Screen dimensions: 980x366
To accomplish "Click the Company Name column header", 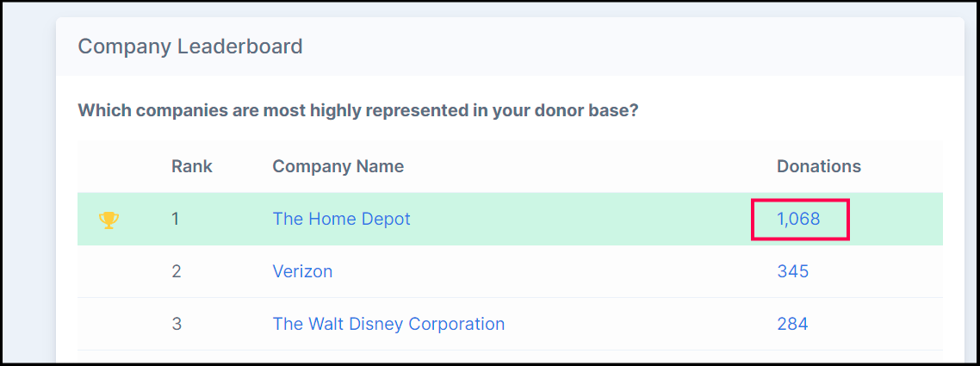I will click(x=338, y=166).
